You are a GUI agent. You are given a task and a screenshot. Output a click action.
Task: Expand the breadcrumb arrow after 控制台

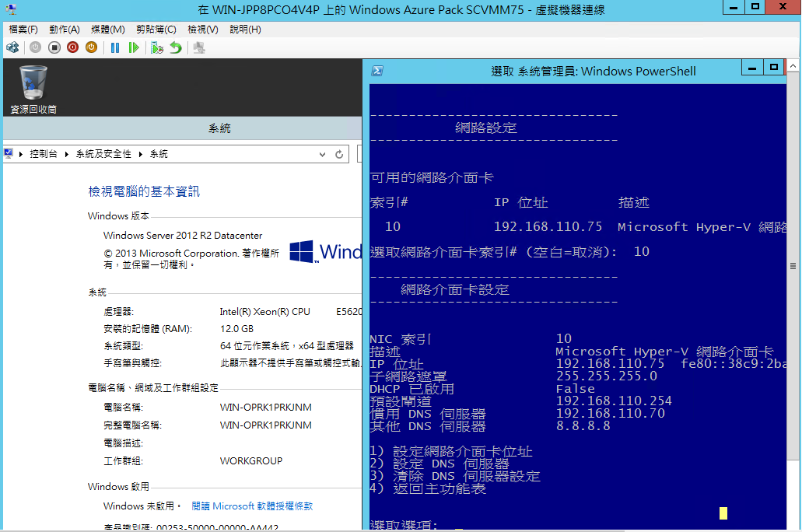[67, 154]
